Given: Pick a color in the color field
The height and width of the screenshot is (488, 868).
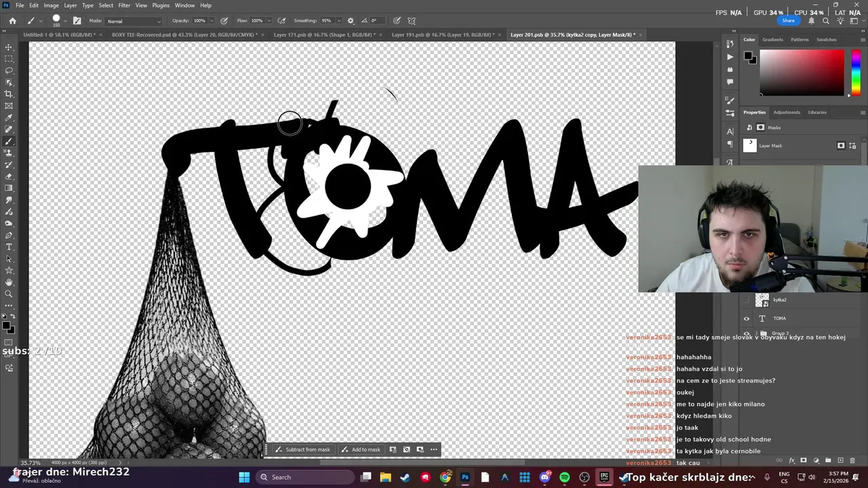Looking at the screenshot, I should 802,73.
